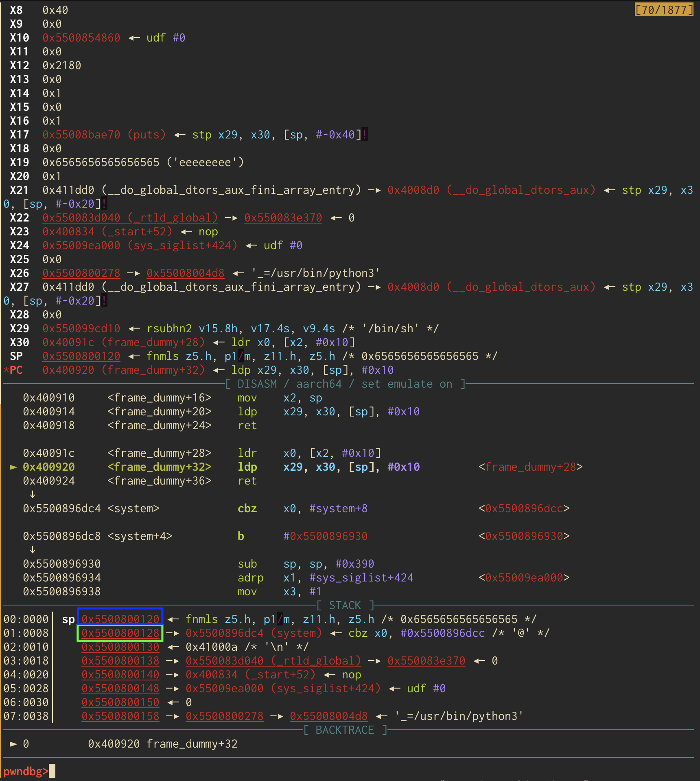700x781 pixels.
Task: Click underlined 0x5500800278 in X26 register row
Action: point(81,273)
